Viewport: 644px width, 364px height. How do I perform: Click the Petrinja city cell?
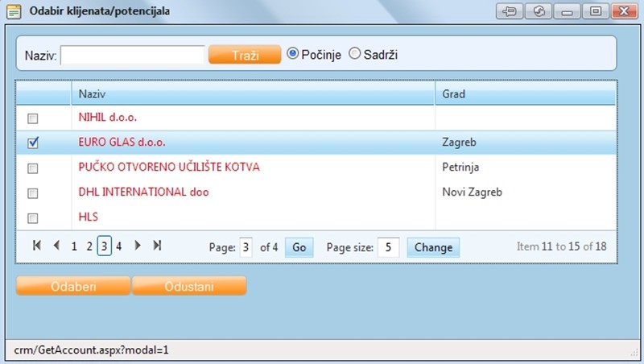click(460, 168)
